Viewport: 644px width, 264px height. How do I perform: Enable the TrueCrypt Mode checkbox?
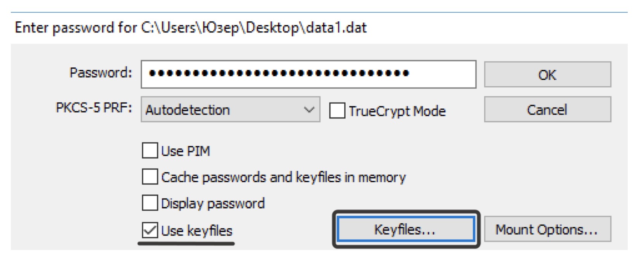pyautogui.click(x=337, y=111)
